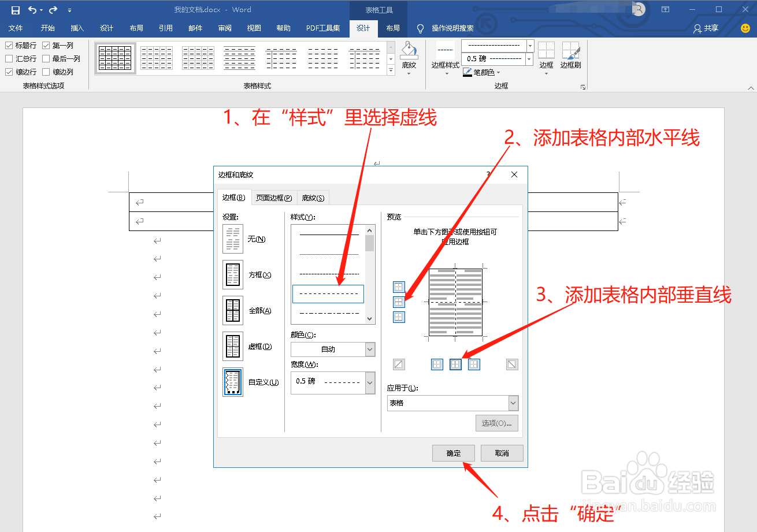Screen dimensions: 757x532
Task: Select the first plain grid table style
Action: 115,58
